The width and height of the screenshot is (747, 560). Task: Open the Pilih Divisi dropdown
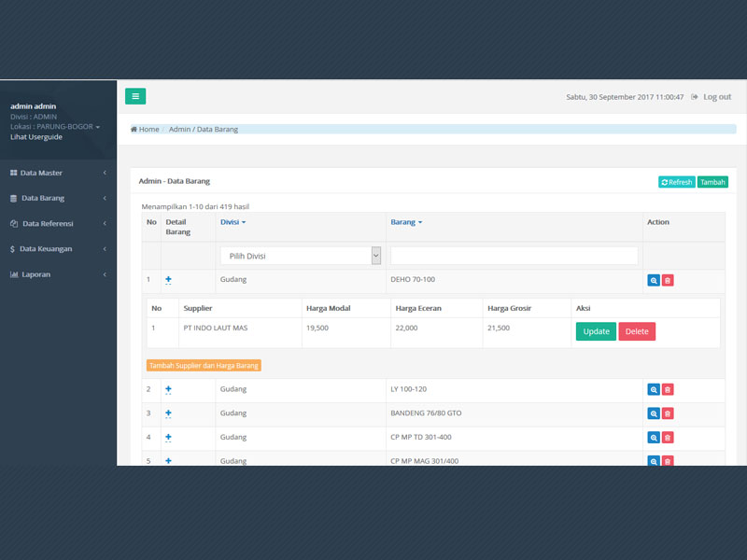301,256
